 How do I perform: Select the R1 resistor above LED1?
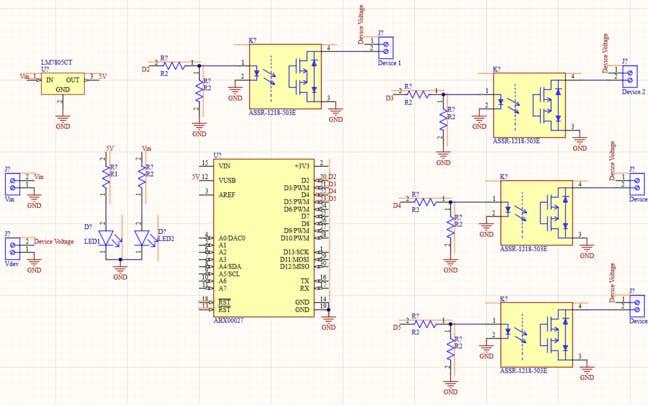click(x=107, y=176)
